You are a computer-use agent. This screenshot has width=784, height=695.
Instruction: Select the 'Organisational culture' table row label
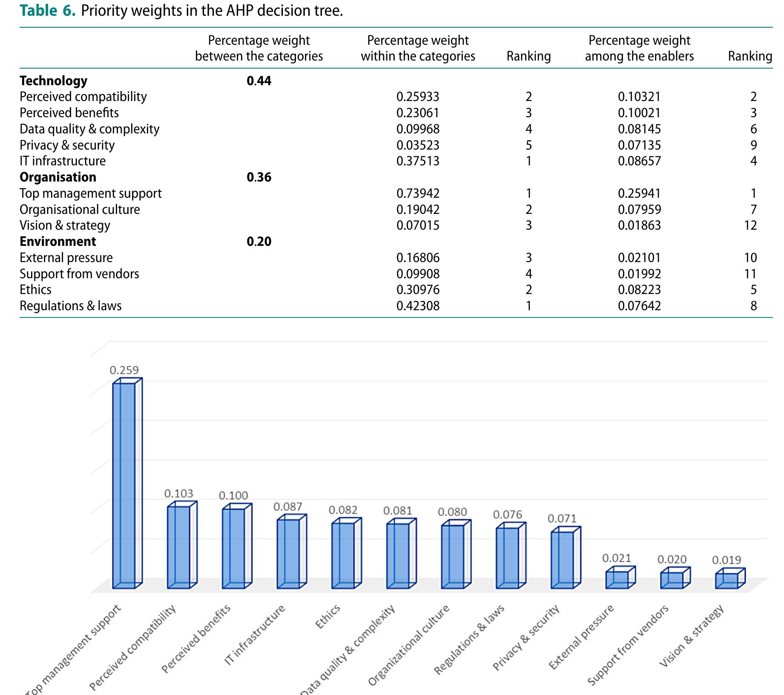coord(80,210)
